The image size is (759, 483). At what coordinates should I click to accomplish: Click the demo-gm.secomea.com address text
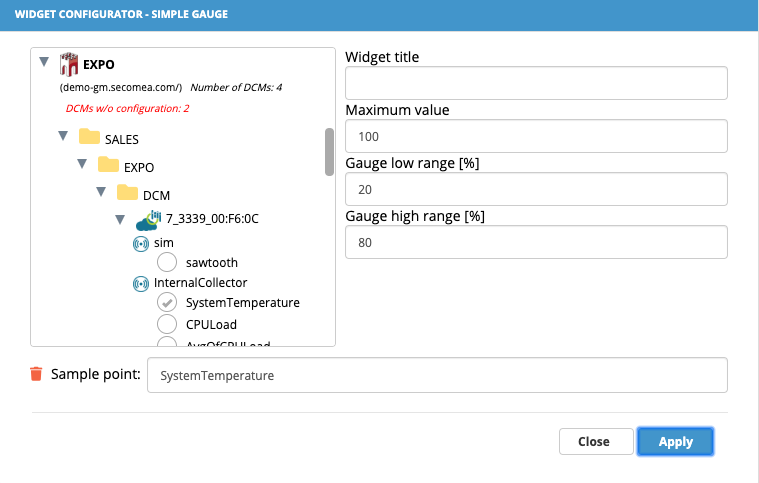point(121,88)
